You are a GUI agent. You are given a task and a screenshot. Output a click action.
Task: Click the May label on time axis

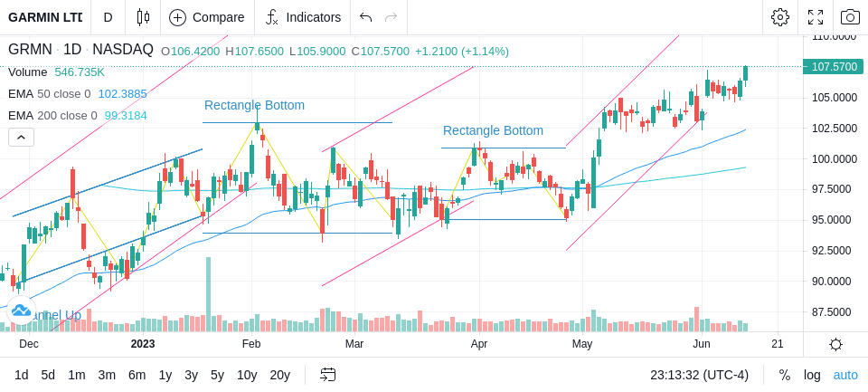(582, 344)
